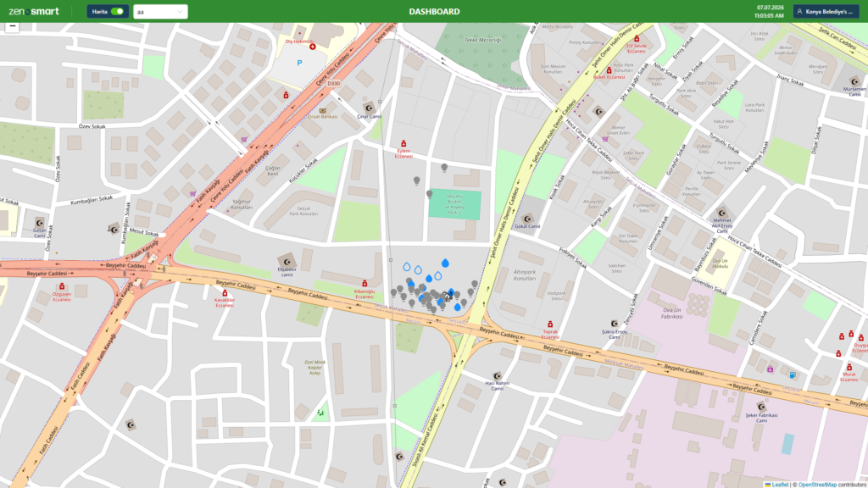Click the Kibaroğlu Eczanesi pharmacy icon

pyautogui.click(x=364, y=283)
